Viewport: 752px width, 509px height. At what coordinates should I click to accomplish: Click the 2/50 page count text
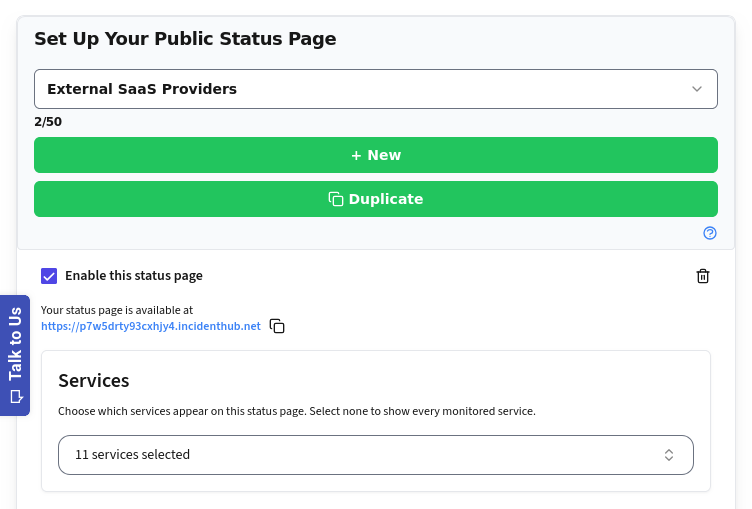pyautogui.click(x=48, y=121)
